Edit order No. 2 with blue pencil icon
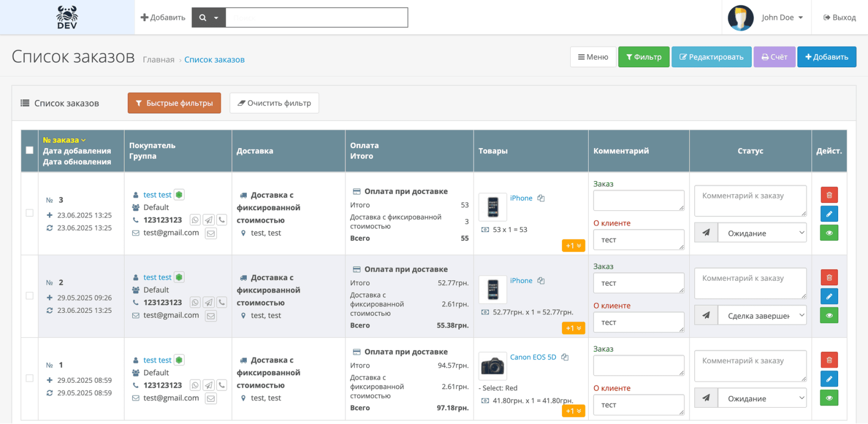 (829, 297)
